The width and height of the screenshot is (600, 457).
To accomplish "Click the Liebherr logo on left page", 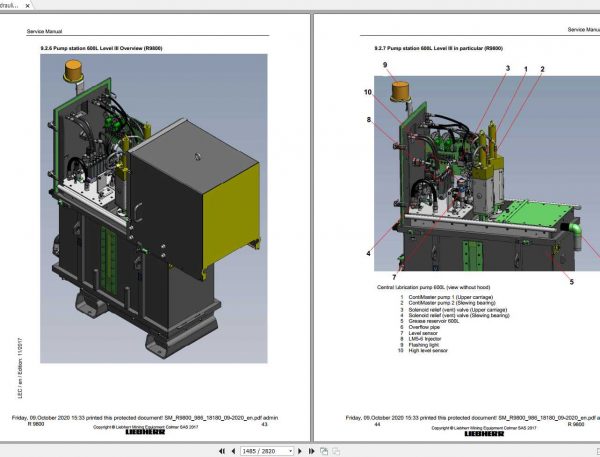I will [x=145, y=432].
